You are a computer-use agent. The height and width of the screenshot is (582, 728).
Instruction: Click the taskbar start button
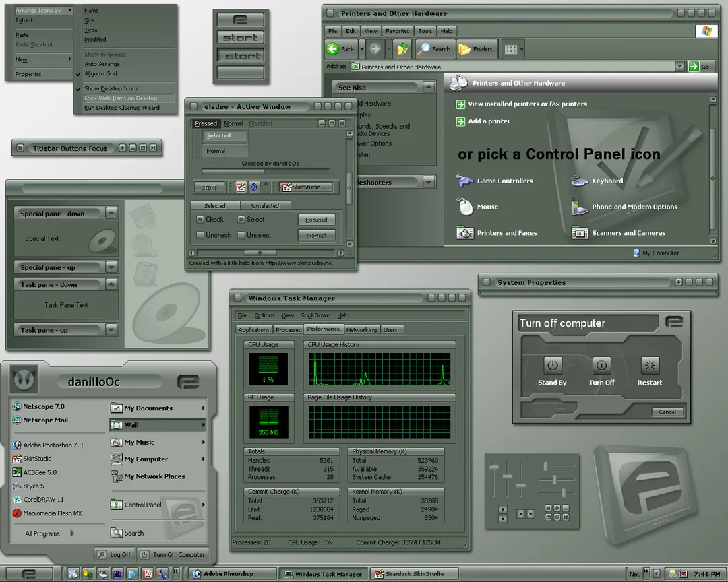pos(29,574)
